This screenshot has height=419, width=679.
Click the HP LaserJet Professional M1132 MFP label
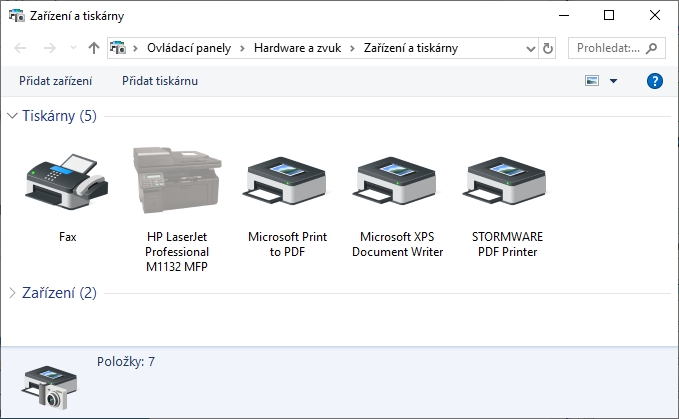177,251
